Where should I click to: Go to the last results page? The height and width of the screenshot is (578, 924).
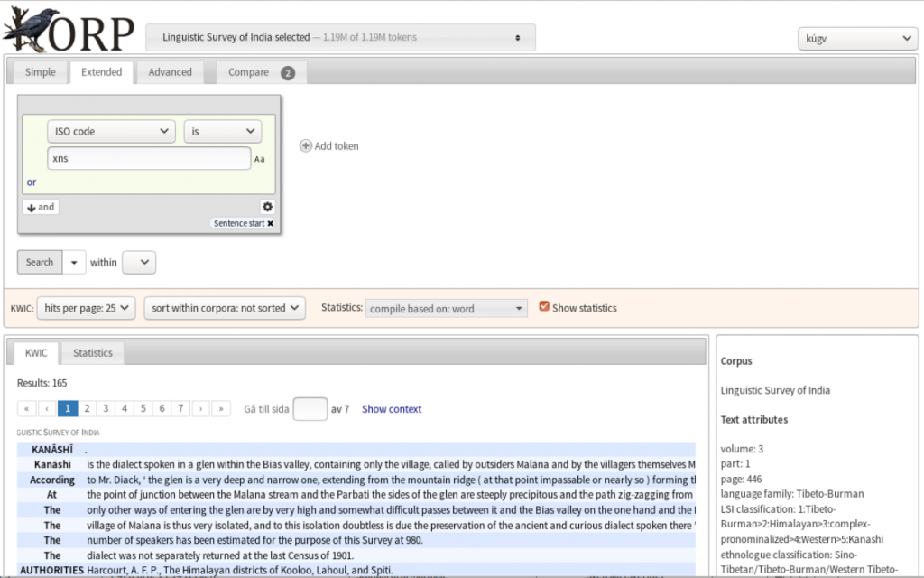[221, 409]
